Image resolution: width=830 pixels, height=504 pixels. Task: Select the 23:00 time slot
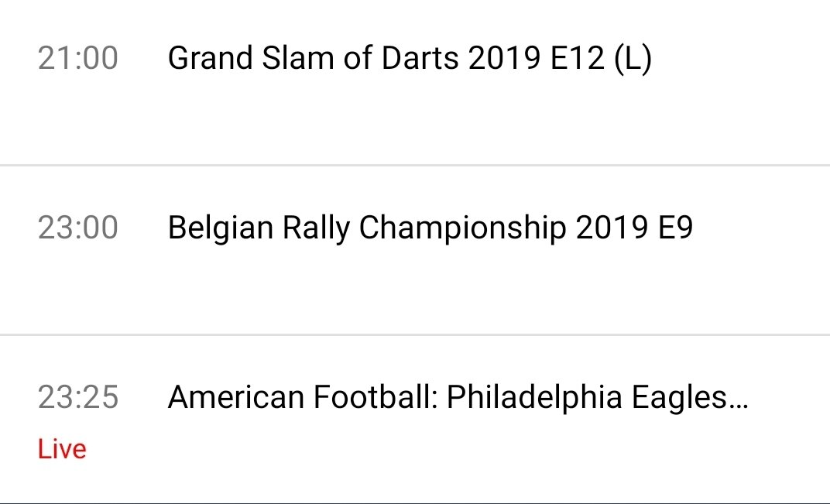(77, 228)
